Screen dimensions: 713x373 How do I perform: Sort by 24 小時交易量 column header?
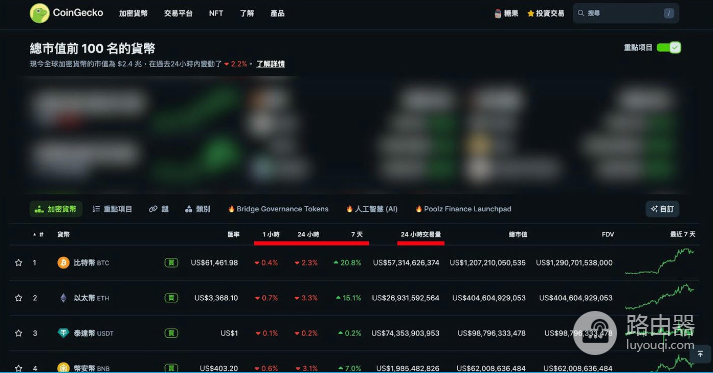(421, 235)
